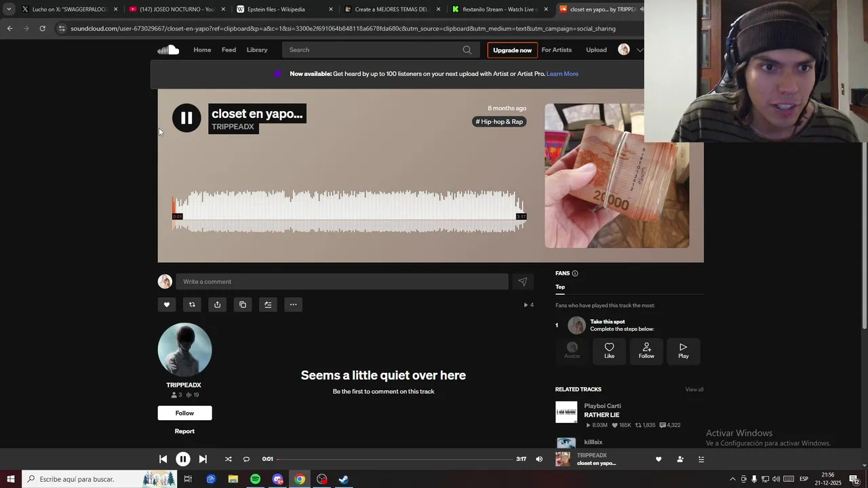Open the TRIPPEADX artist name under the title
The image size is (868, 488).
[x=233, y=127]
